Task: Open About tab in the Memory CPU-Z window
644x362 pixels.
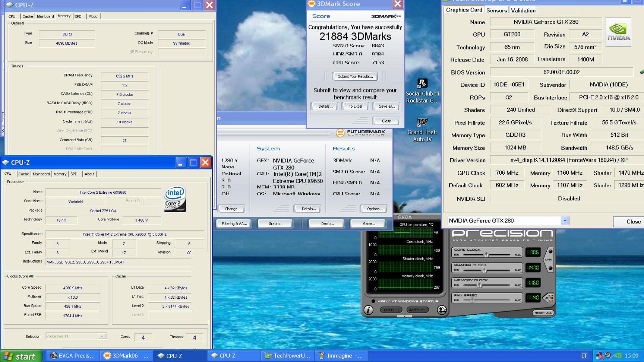Action: [x=94, y=16]
